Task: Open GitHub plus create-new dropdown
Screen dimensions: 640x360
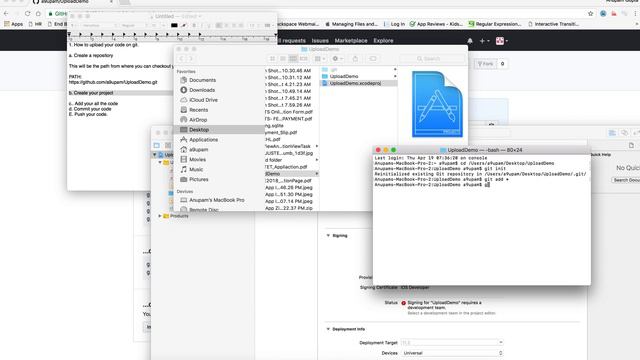Action: (484, 41)
